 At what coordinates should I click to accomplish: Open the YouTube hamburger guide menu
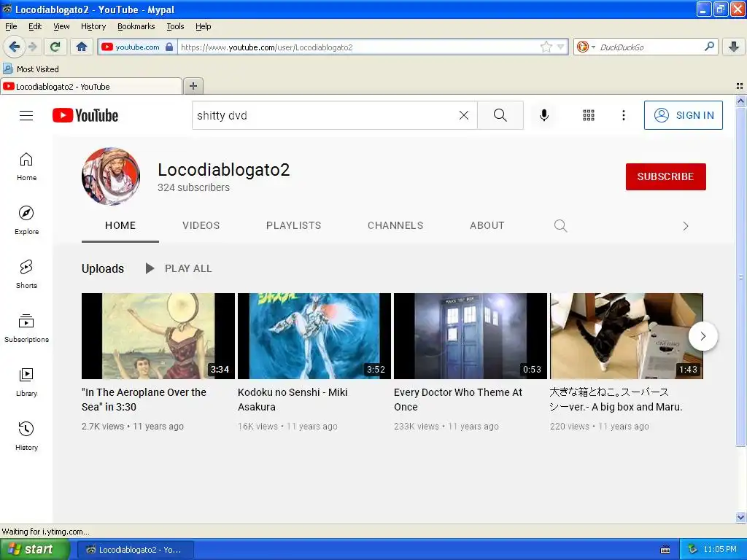click(x=26, y=115)
